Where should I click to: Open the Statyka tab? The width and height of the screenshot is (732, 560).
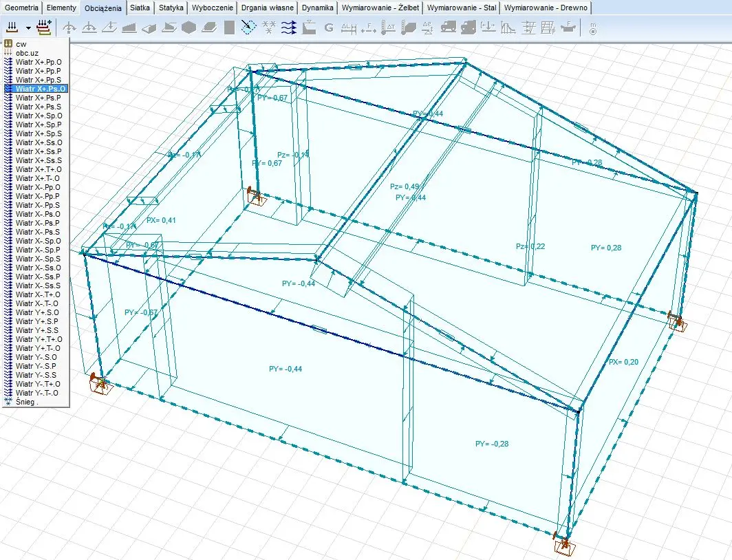tap(171, 8)
